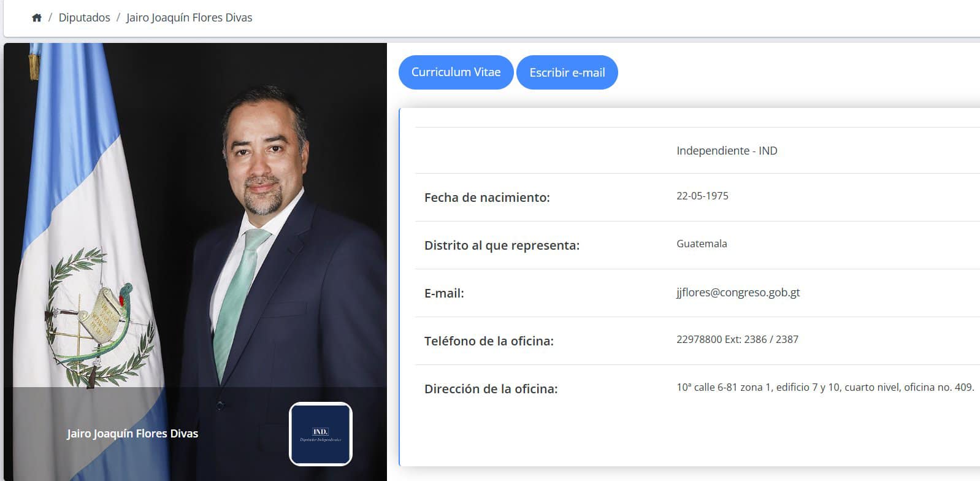
Task: Click the jjflores@congreso.gob.gt email address
Action: click(x=738, y=293)
